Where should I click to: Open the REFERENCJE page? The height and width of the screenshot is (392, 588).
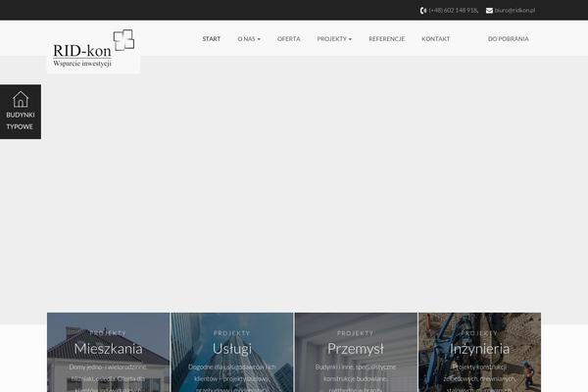point(387,38)
